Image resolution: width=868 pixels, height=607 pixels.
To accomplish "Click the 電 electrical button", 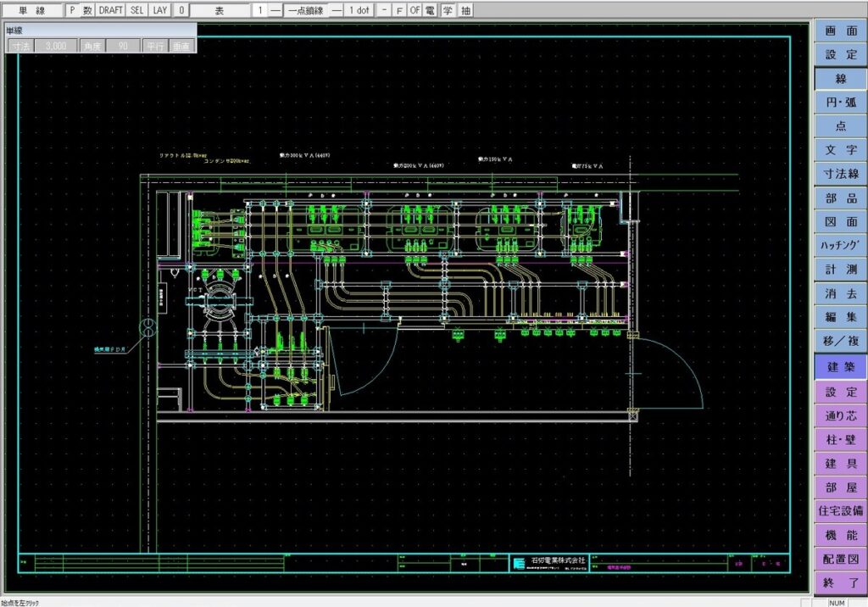I will [x=430, y=10].
